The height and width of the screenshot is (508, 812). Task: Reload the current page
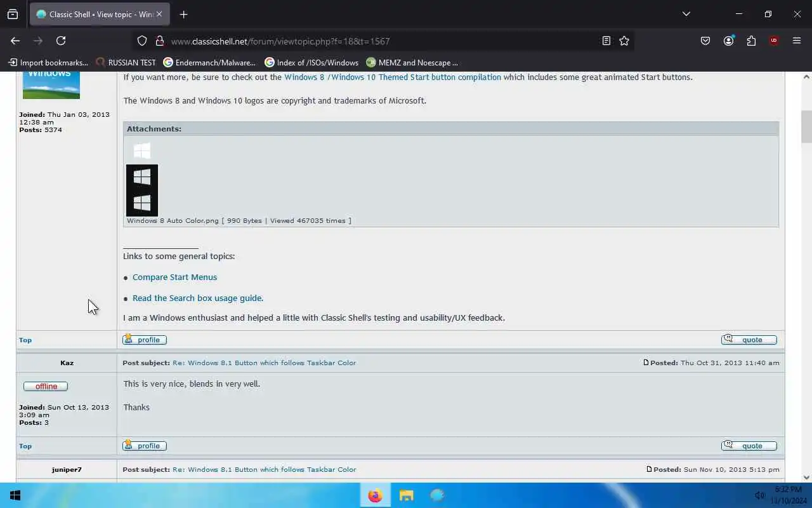[61, 41]
